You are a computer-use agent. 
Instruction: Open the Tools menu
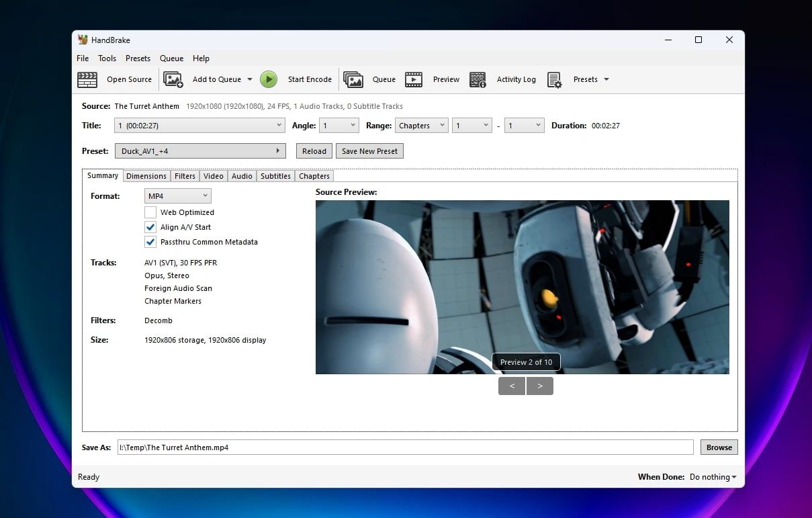pos(107,58)
